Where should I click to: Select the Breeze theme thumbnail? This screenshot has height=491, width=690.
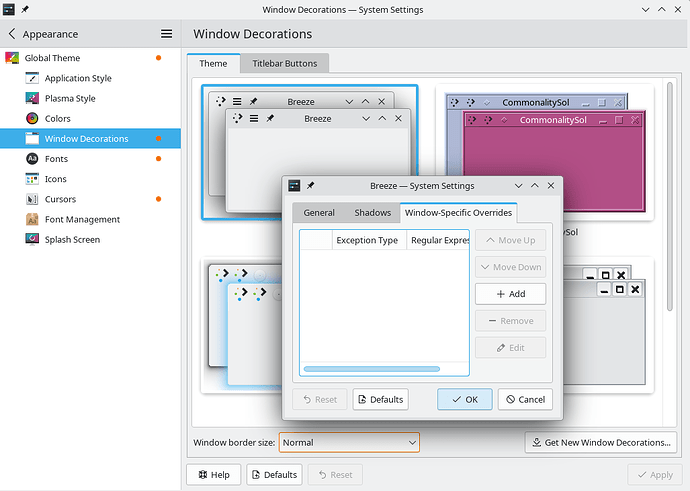309,152
